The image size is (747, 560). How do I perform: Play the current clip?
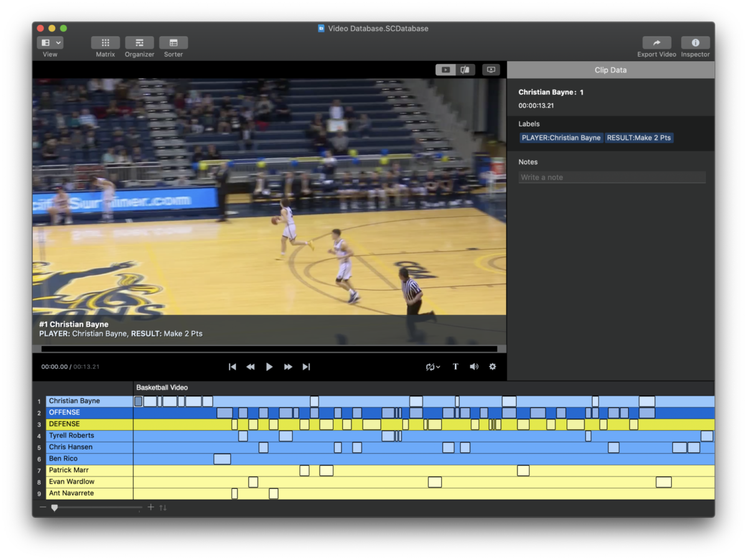click(x=269, y=366)
